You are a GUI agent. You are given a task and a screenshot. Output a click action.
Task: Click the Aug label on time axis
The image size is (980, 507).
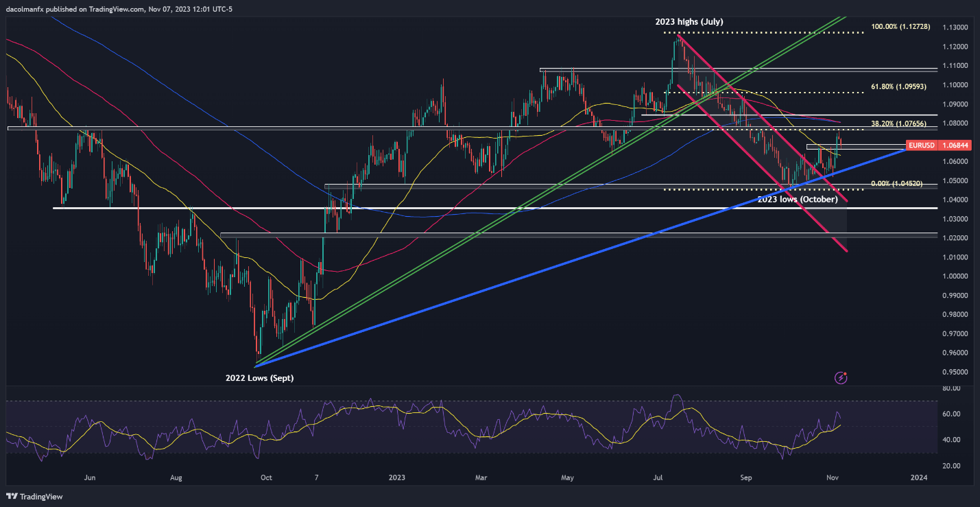click(x=176, y=477)
